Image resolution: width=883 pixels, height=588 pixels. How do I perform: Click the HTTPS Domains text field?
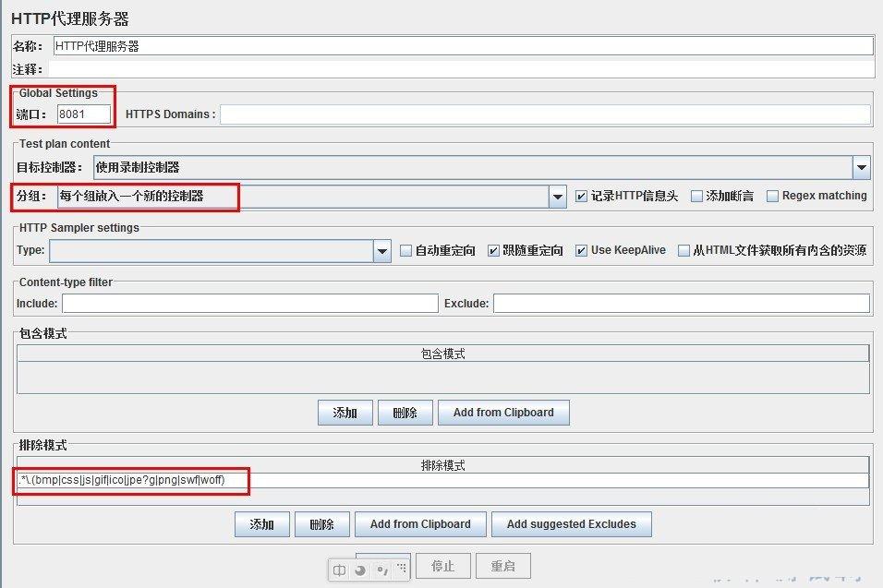click(544, 114)
